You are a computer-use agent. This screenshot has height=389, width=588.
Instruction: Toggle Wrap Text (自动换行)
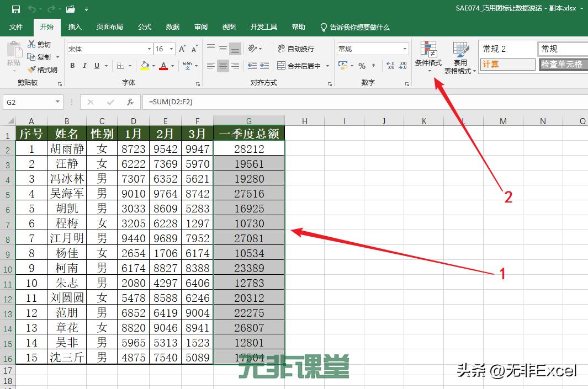(295, 49)
